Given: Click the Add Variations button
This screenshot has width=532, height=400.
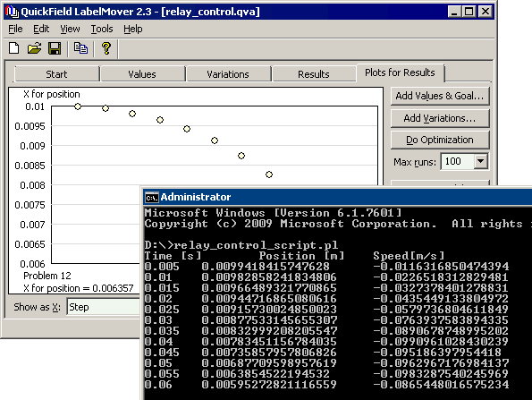Looking at the screenshot, I should click(440, 118).
